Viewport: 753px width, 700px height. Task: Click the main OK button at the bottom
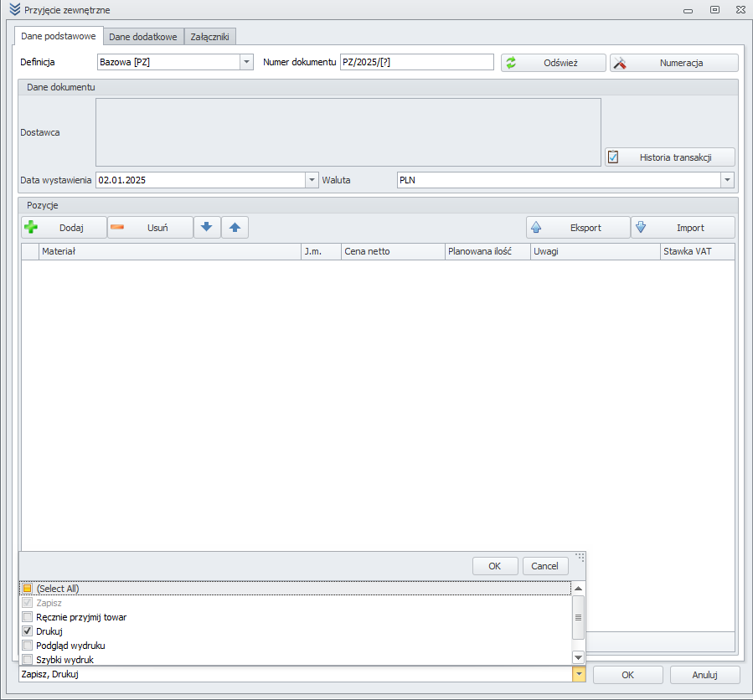click(x=627, y=675)
